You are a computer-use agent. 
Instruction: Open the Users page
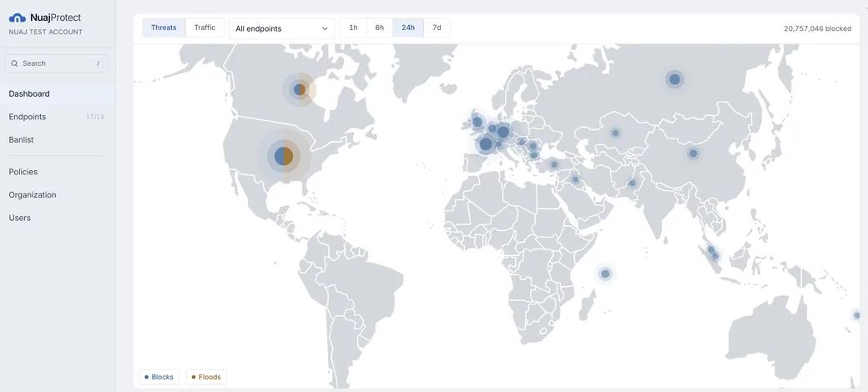point(58,218)
